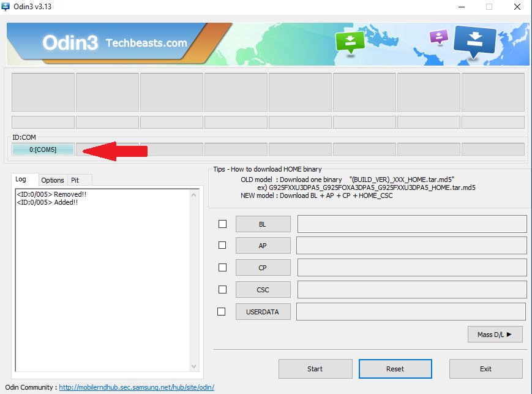This screenshot has width=532, height=394.
Task: Switch to the Options tab
Action: (x=53, y=180)
